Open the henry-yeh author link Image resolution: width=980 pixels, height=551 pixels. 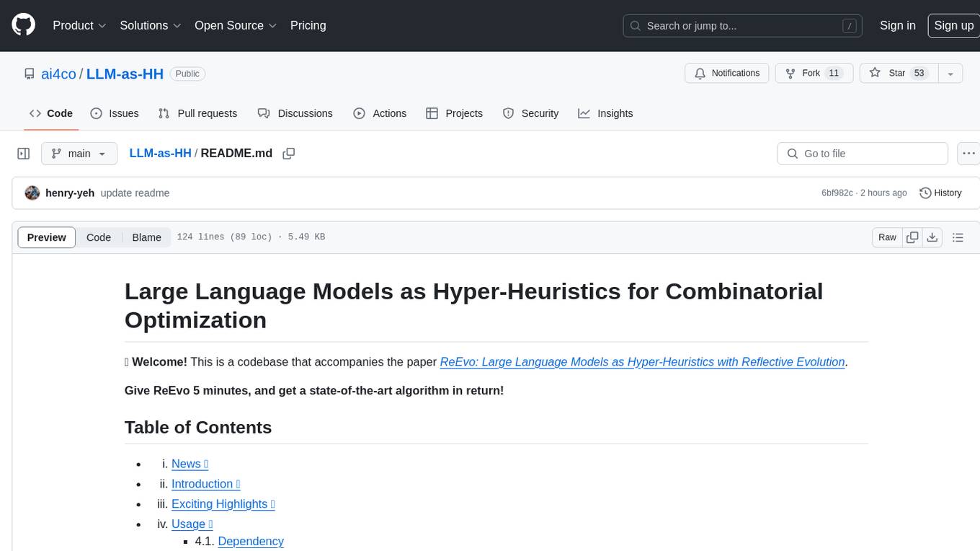click(70, 193)
